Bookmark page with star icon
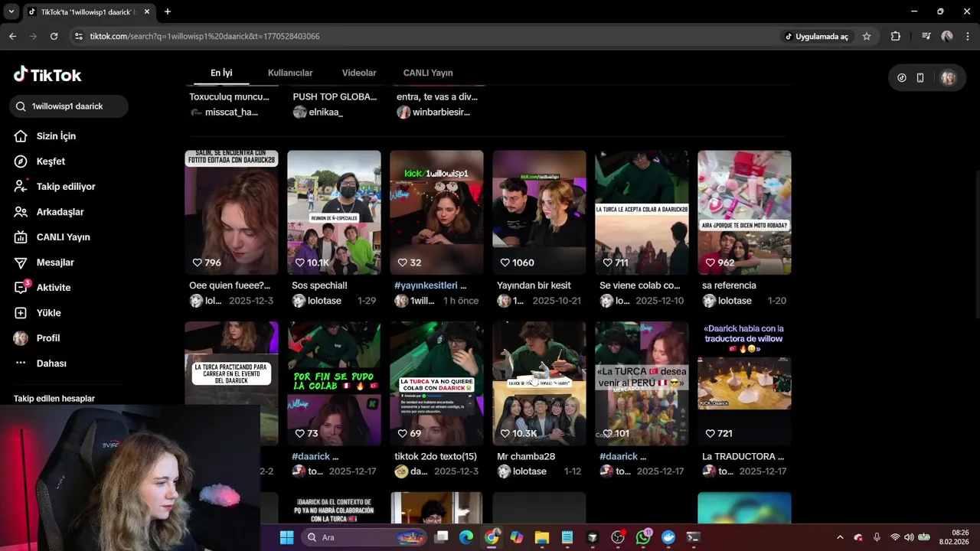Viewport: 980px width, 551px height. coord(867,36)
